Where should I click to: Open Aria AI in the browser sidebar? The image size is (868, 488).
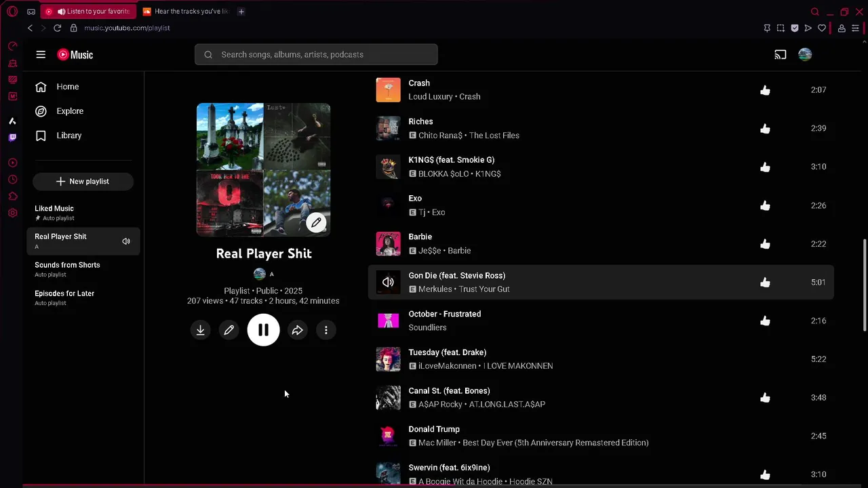pos(12,121)
